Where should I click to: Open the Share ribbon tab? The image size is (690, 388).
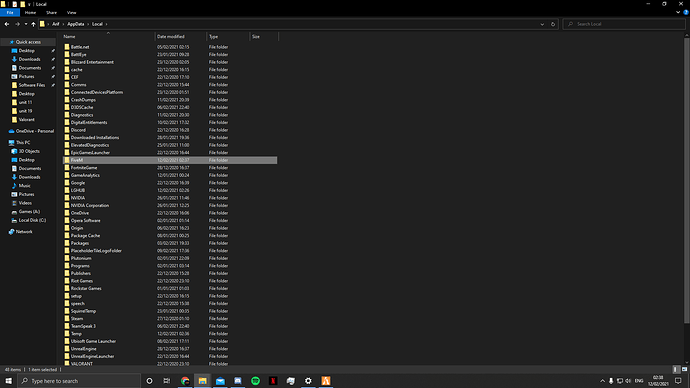(51, 13)
